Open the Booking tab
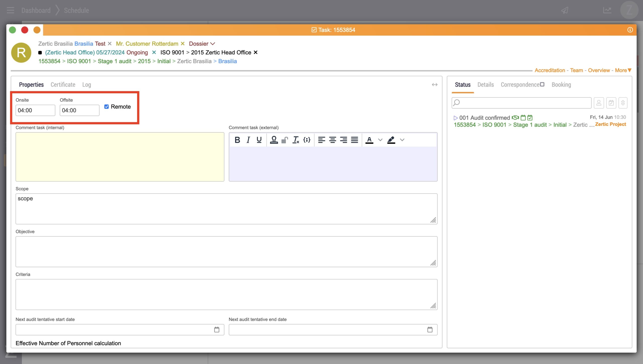The image size is (643, 364). (561, 85)
